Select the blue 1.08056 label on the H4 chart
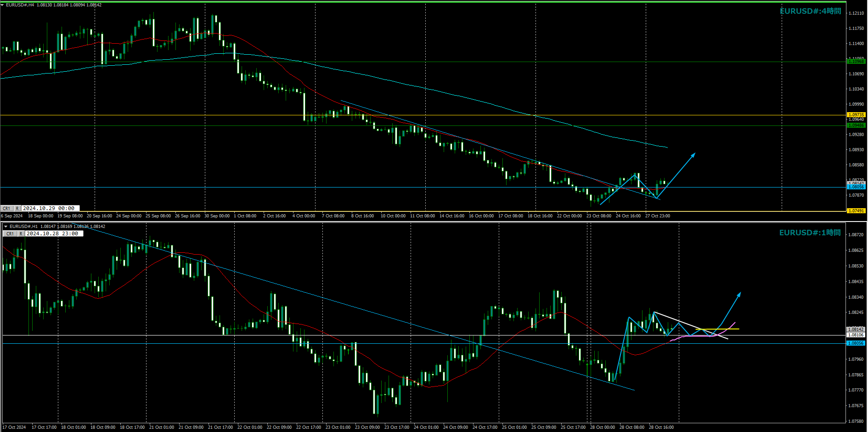The width and height of the screenshot is (868, 432). tap(856, 187)
